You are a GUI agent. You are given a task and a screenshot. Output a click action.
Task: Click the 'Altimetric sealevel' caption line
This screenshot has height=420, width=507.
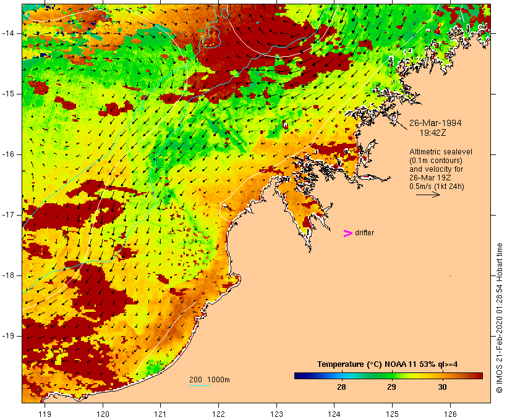pos(441,152)
